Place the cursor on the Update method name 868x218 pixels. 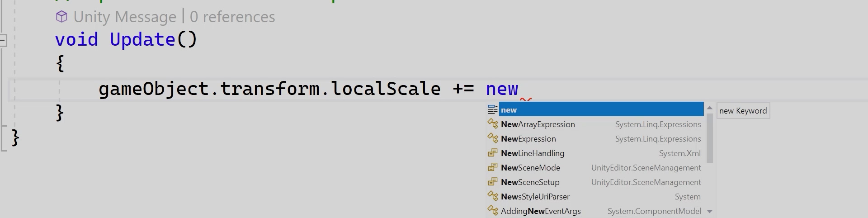point(142,40)
